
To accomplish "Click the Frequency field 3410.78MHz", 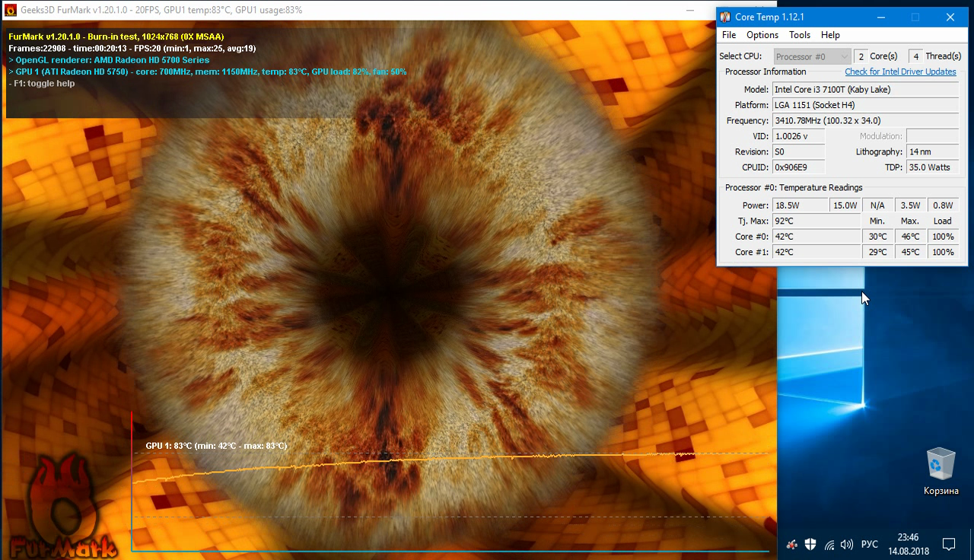I will point(865,120).
